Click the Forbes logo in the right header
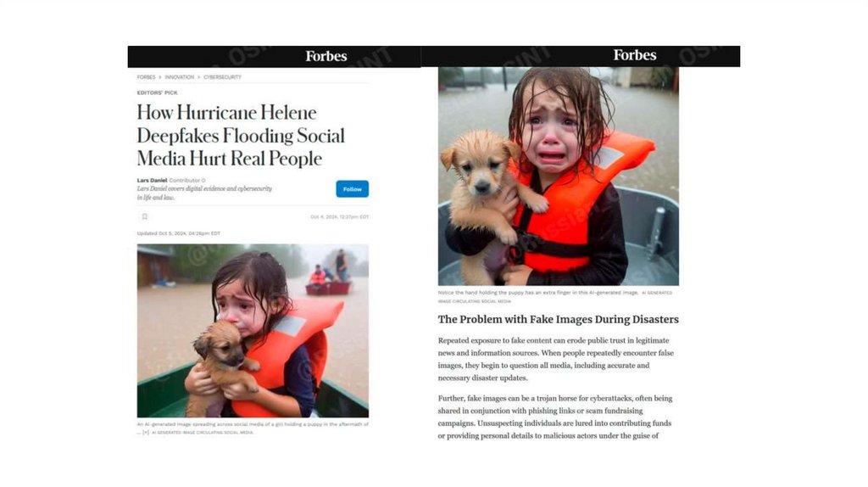The height and width of the screenshot is (487, 868). click(x=634, y=55)
